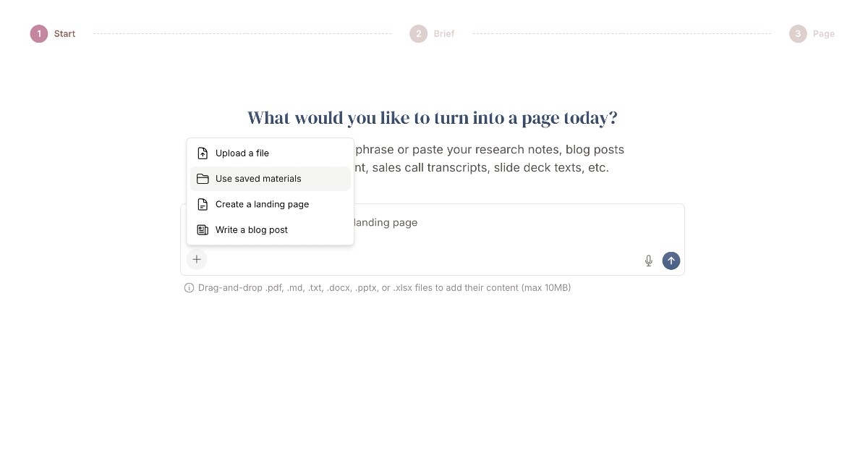
Task: Jump to the step 2 number circle
Action: 418,34
